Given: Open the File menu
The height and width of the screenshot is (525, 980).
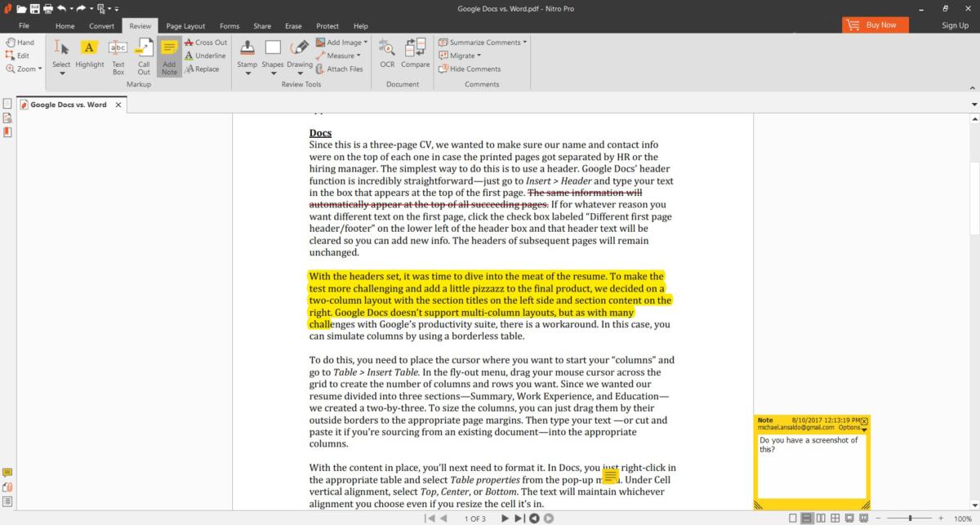Looking at the screenshot, I should point(24,26).
